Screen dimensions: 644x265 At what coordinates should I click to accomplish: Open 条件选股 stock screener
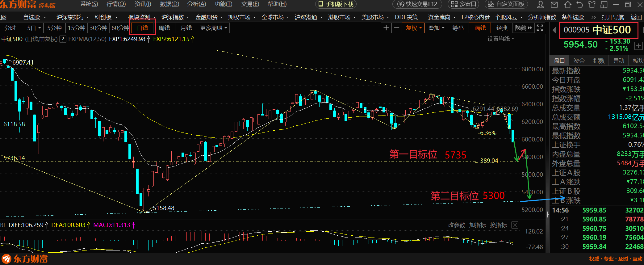(573, 17)
